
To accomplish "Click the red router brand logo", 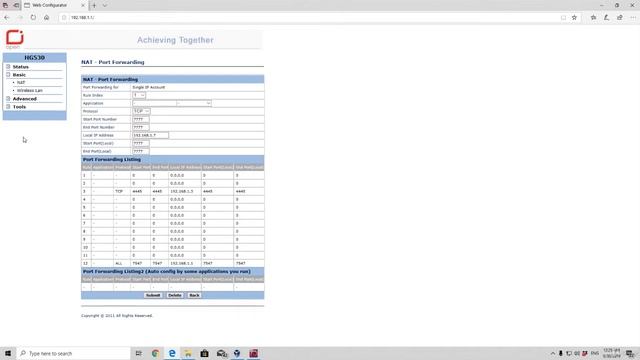I will tap(15, 38).
